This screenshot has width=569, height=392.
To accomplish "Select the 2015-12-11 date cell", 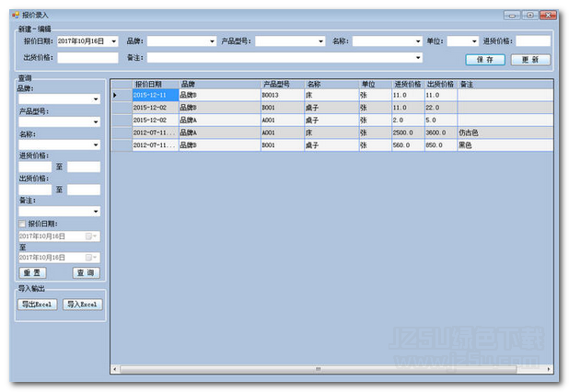I will point(156,95).
